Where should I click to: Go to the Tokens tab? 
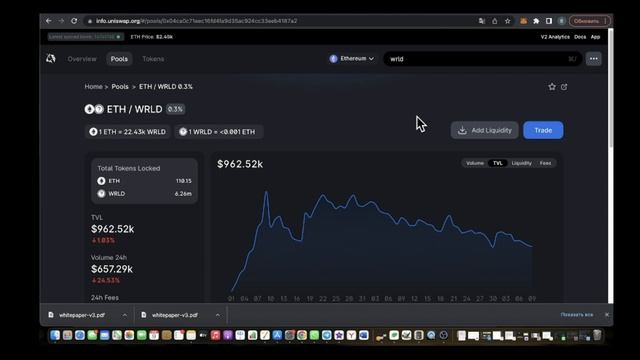[x=153, y=59]
